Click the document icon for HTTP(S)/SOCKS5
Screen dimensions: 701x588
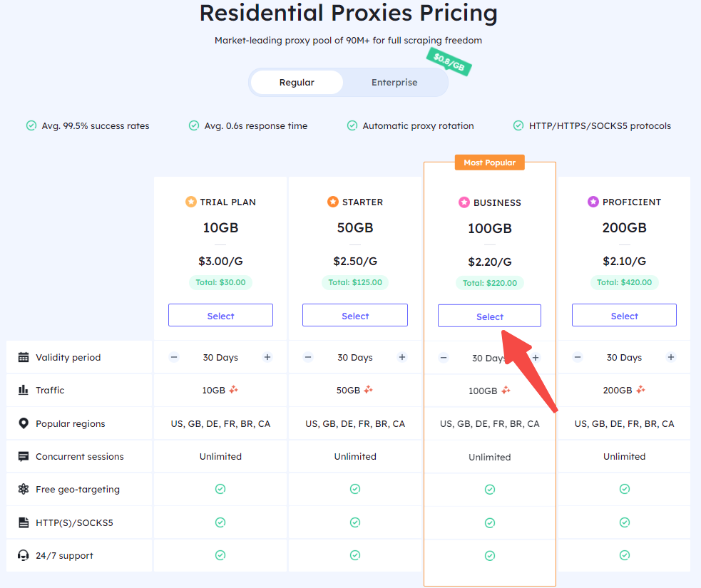tap(24, 522)
